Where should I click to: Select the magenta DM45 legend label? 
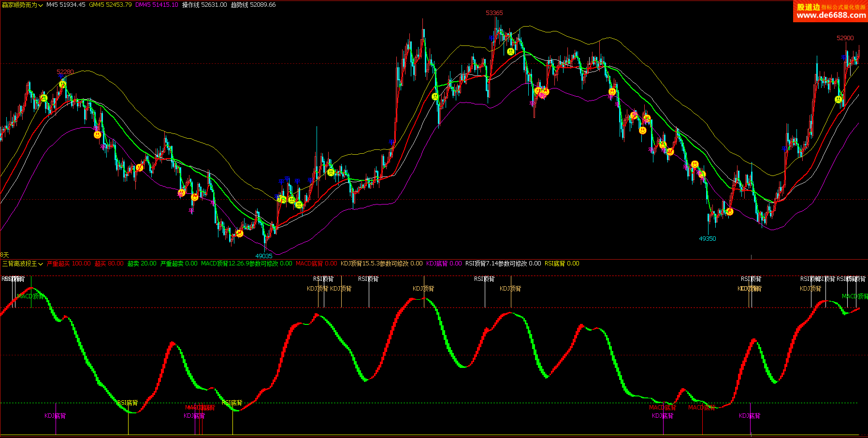(x=157, y=5)
